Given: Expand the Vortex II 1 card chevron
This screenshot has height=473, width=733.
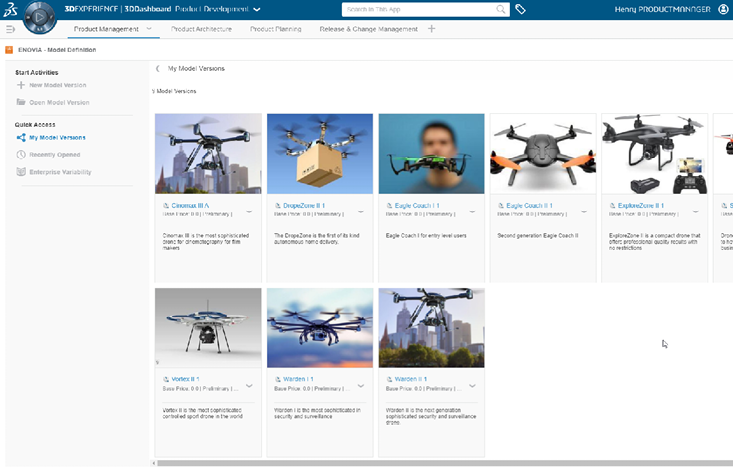Looking at the screenshot, I should 249,386.
